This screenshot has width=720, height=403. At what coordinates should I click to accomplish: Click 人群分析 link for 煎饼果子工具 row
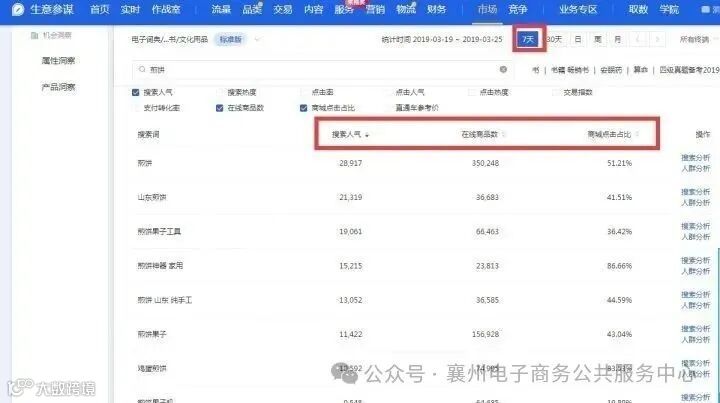(696, 237)
